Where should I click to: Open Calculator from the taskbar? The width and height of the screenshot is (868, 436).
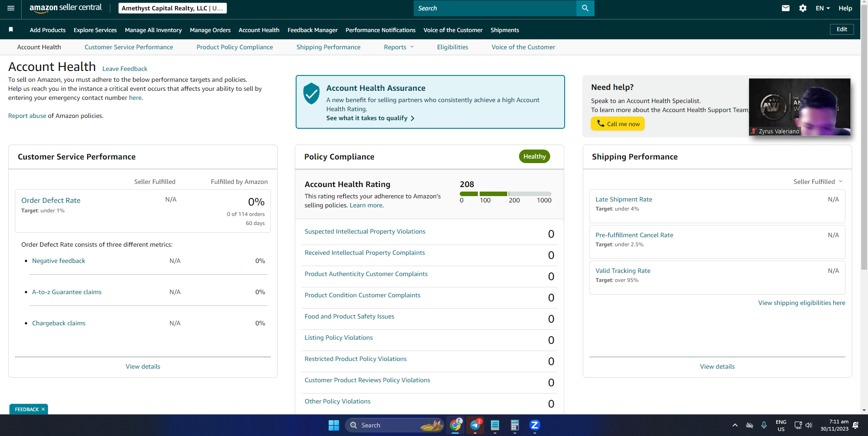tap(515, 425)
